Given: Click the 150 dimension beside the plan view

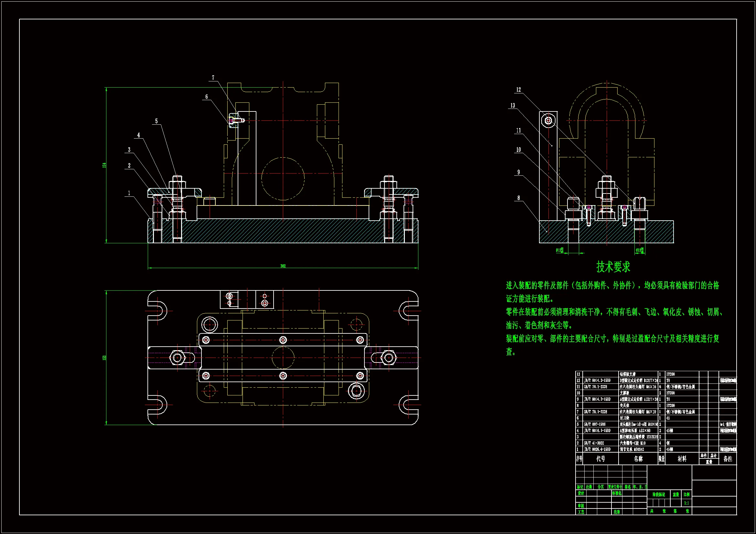Looking at the screenshot, I should pos(104,358).
